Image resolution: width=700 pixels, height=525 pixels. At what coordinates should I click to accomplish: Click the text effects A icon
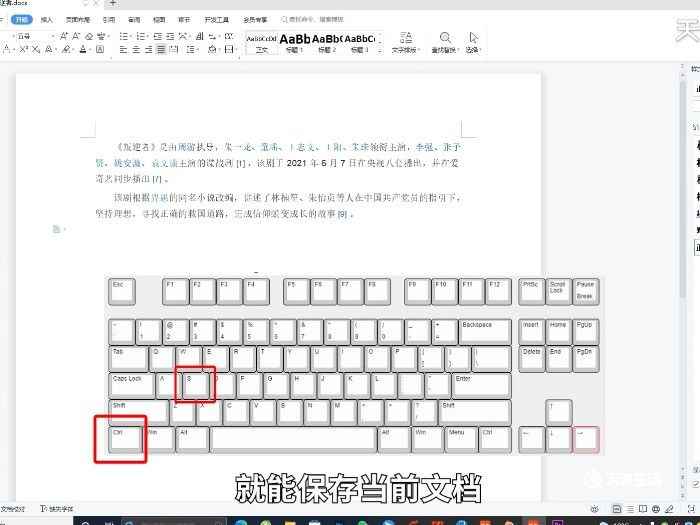pyautogui.click(x=49, y=50)
